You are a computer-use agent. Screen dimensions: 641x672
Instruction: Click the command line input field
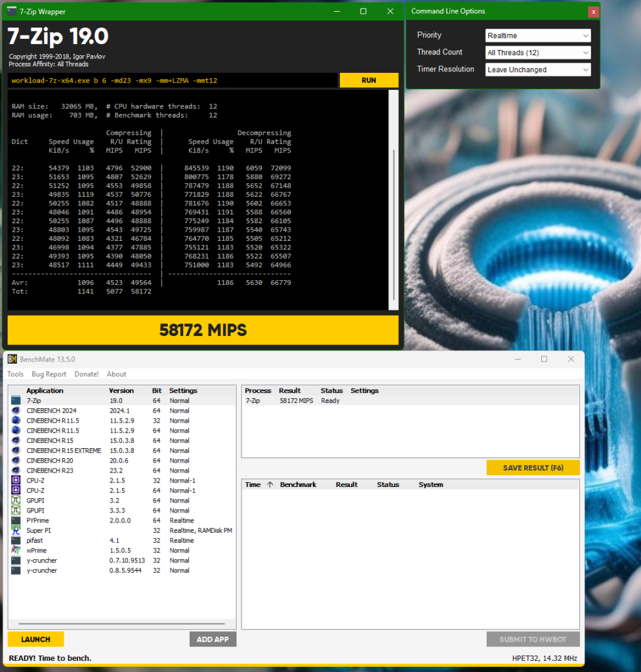(x=172, y=80)
